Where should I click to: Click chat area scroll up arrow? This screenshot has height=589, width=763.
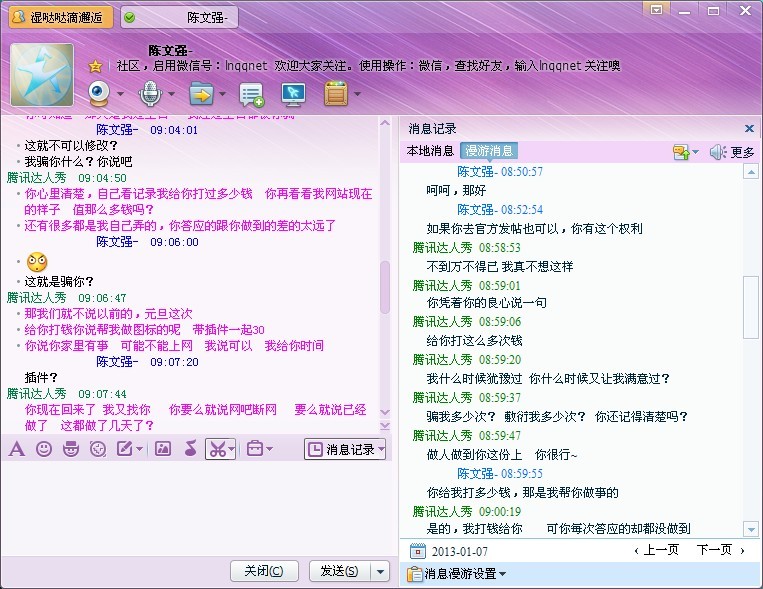(x=385, y=123)
